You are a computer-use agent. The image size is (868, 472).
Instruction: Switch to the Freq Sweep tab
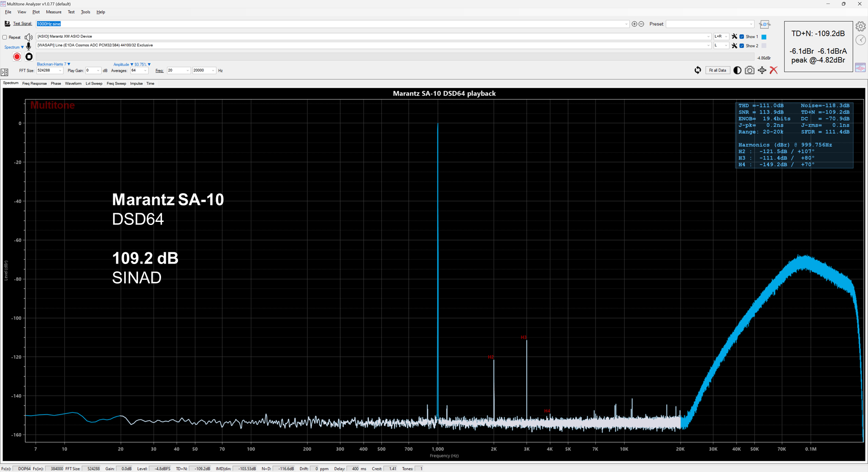tap(116, 83)
